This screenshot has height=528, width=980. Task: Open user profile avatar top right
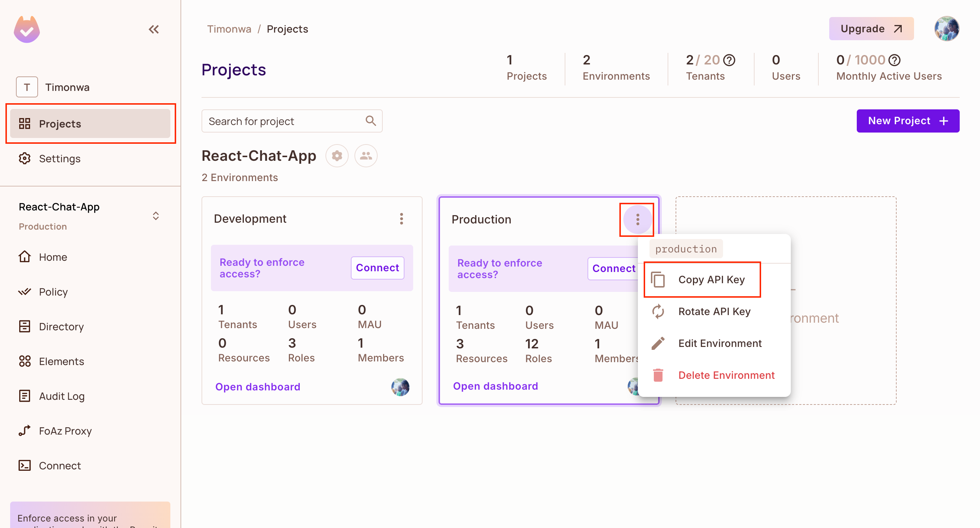pyautogui.click(x=946, y=29)
